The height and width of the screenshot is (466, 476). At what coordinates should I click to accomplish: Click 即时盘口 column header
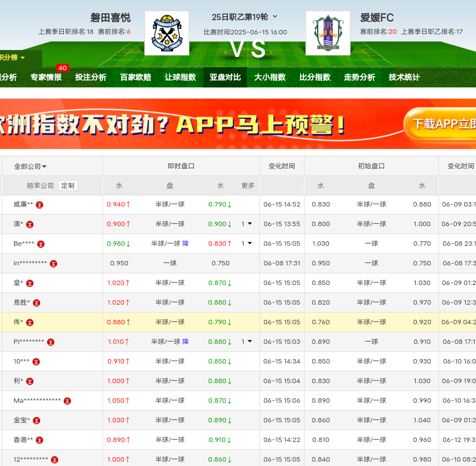point(181,166)
